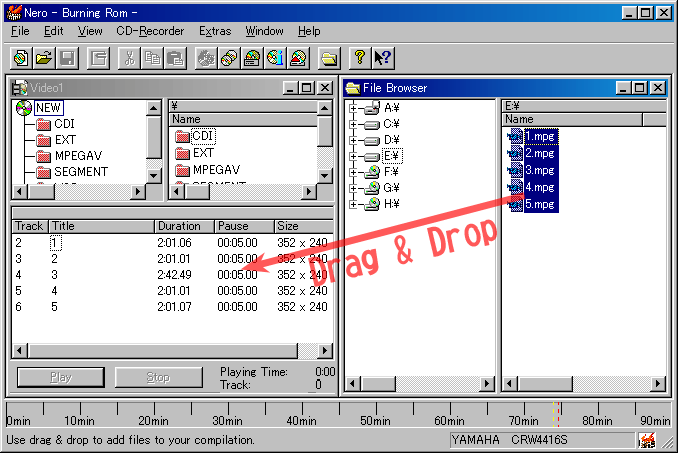The image size is (678, 453).
Task: Click the Title column header
Action: pos(102,226)
